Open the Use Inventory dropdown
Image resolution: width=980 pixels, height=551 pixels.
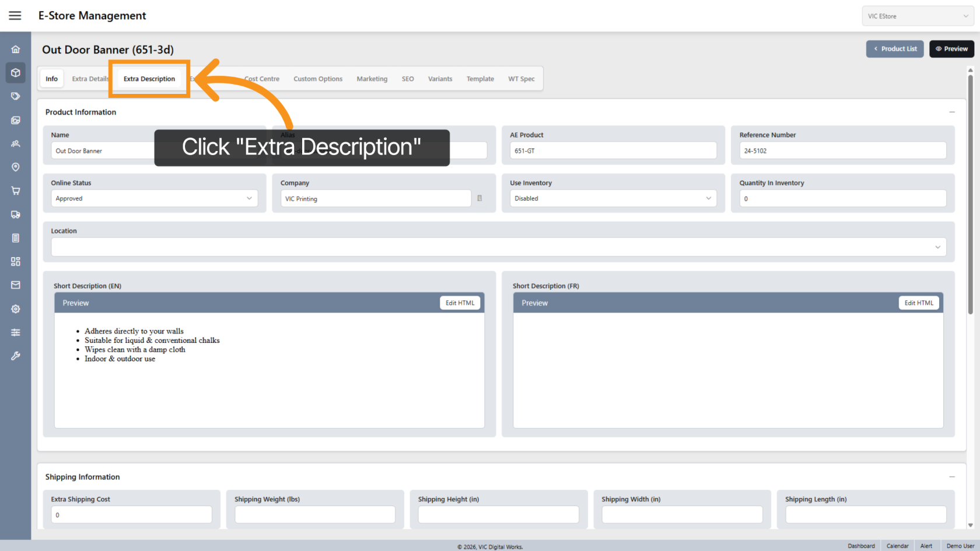[x=612, y=198]
